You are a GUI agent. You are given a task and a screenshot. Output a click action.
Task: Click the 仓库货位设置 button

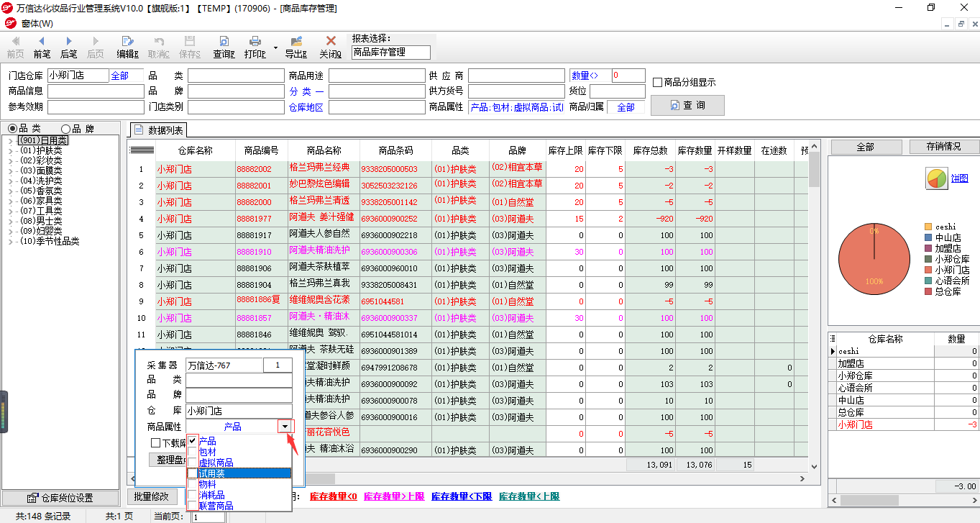(60, 498)
